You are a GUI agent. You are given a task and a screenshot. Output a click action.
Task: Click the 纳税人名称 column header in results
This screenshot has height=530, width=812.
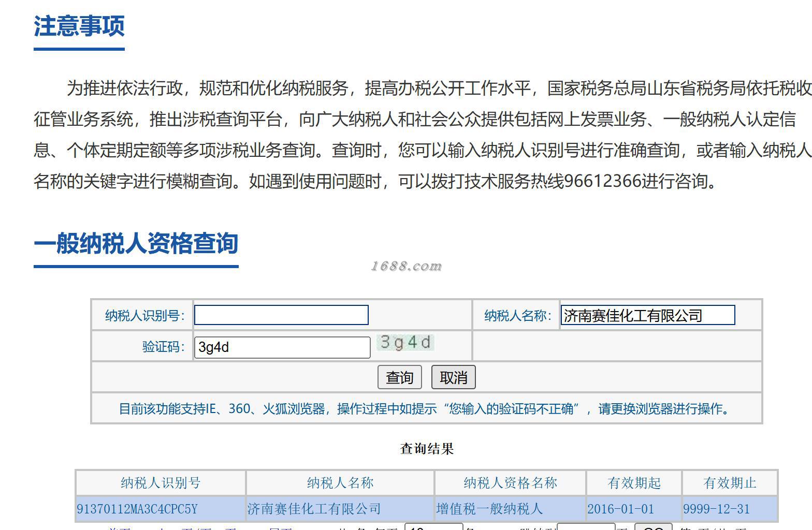point(340,483)
